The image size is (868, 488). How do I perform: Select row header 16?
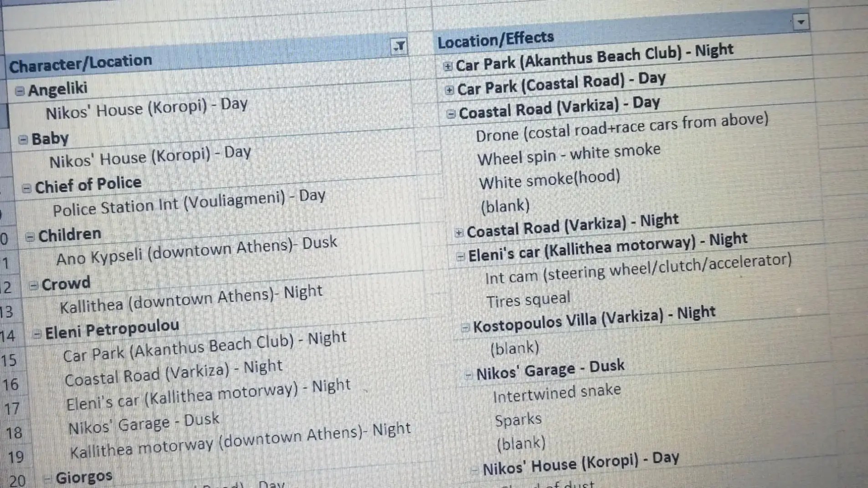(11, 385)
